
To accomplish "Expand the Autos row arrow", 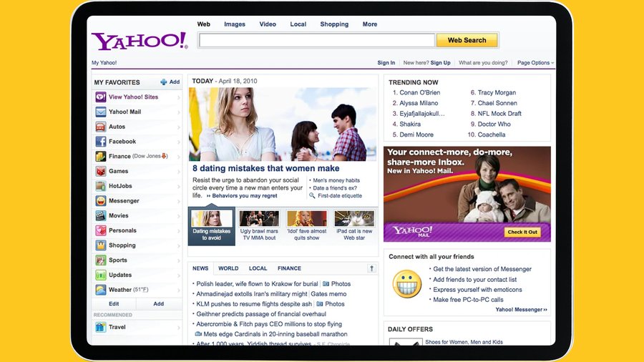I will click(x=179, y=127).
